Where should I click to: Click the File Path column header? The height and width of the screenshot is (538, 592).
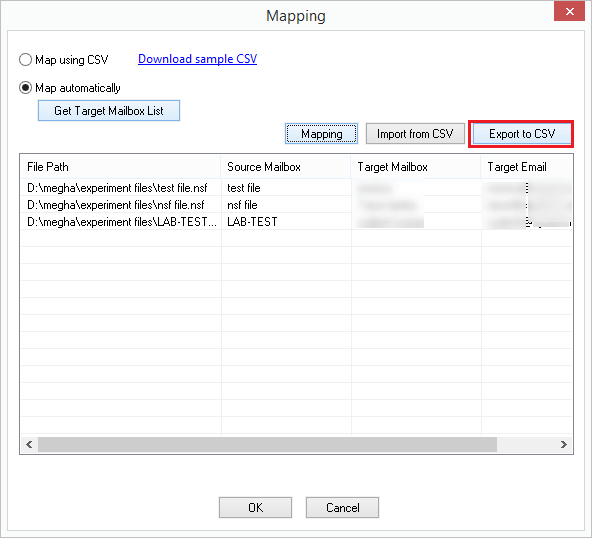(x=121, y=166)
